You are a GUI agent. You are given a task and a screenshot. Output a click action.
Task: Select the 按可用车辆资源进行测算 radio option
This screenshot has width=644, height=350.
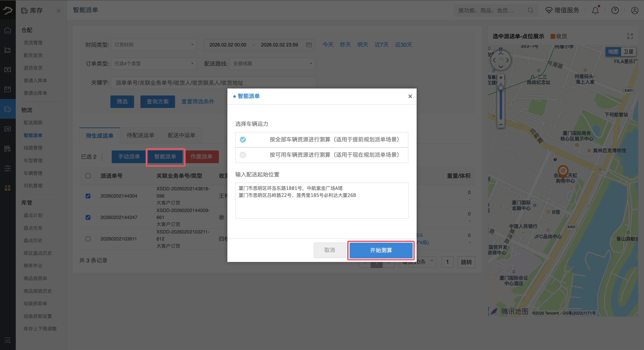[242, 155]
